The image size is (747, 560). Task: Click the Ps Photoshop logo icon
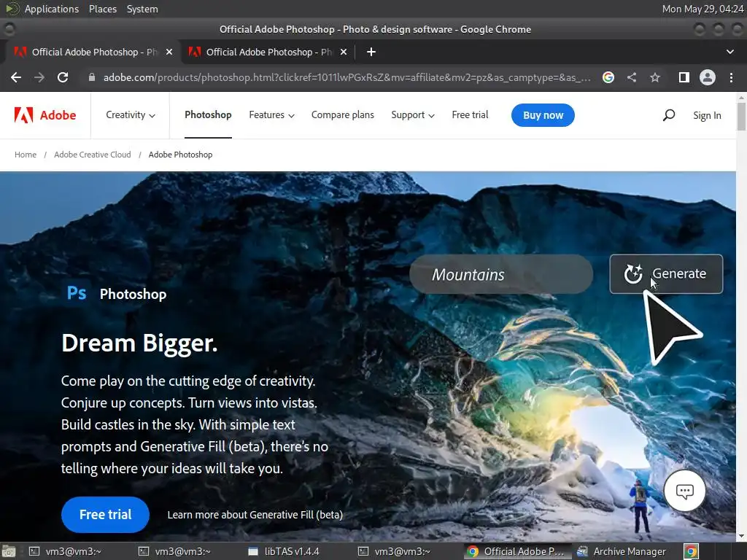[76, 293]
